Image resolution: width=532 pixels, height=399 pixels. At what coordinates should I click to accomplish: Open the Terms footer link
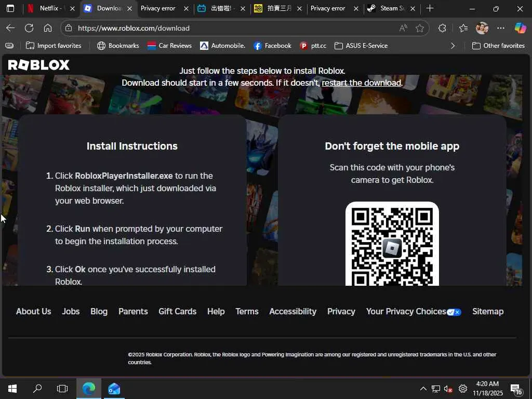(x=247, y=312)
